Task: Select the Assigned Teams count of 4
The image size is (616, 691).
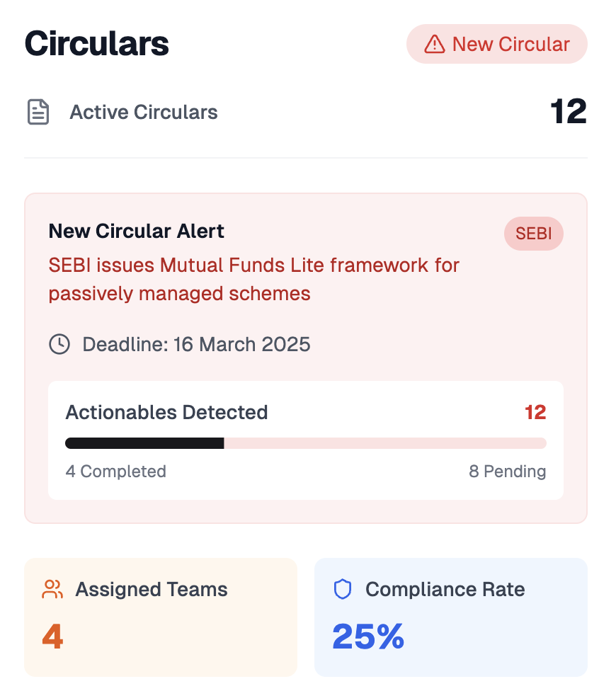Action: (x=52, y=637)
